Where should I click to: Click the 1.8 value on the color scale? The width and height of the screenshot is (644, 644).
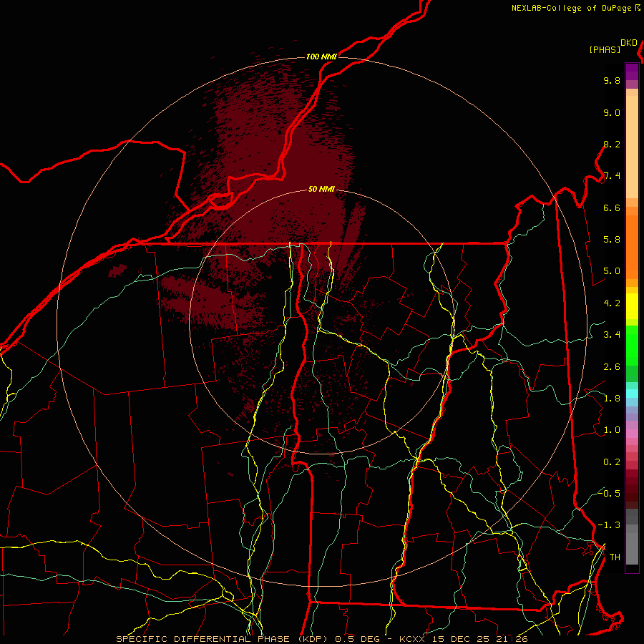pos(612,399)
